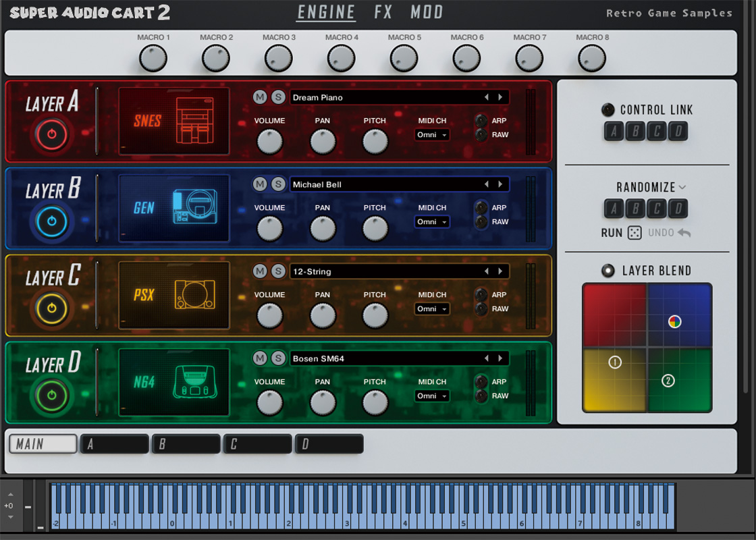Link layer A in Control Link
Screen dimensions: 756x540
(x=614, y=131)
